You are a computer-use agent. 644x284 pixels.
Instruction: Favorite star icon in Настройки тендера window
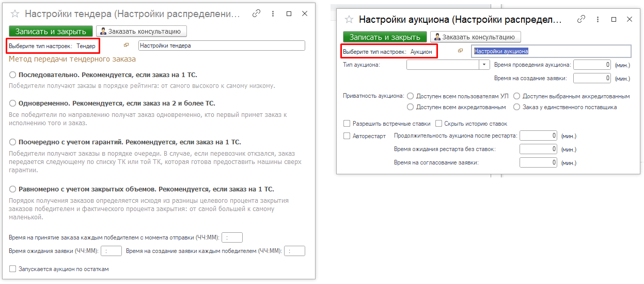15,14
